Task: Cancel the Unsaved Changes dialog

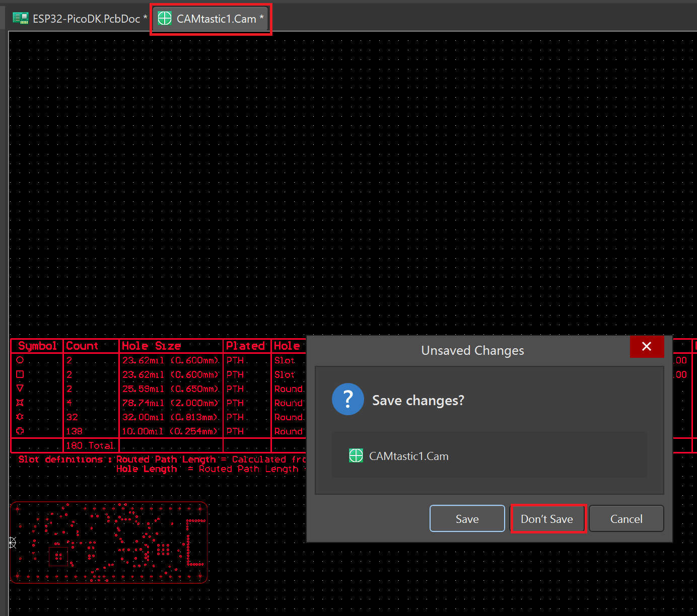Action: point(626,519)
